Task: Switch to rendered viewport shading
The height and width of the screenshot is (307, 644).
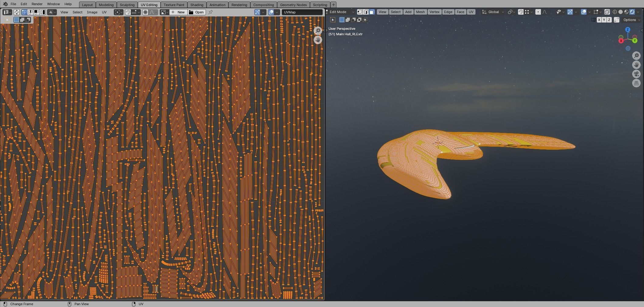Action: point(632,12)
